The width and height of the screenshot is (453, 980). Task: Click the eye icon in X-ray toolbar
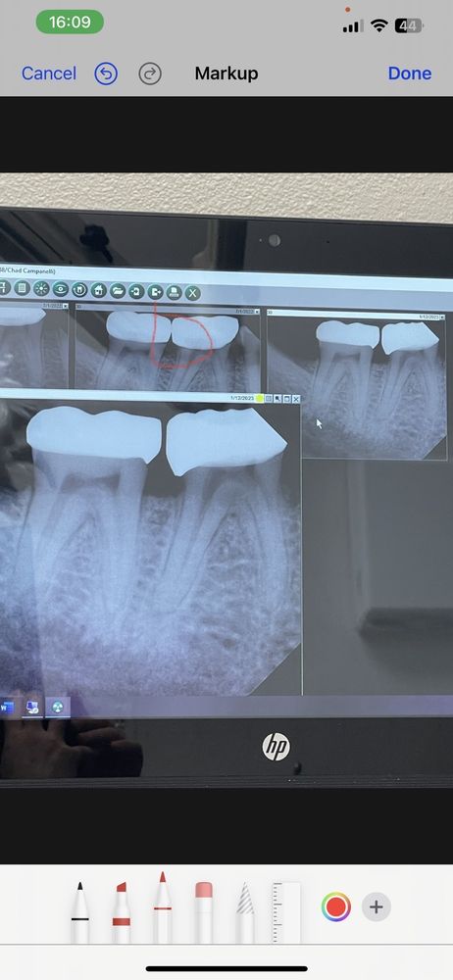tap(61, 289)
